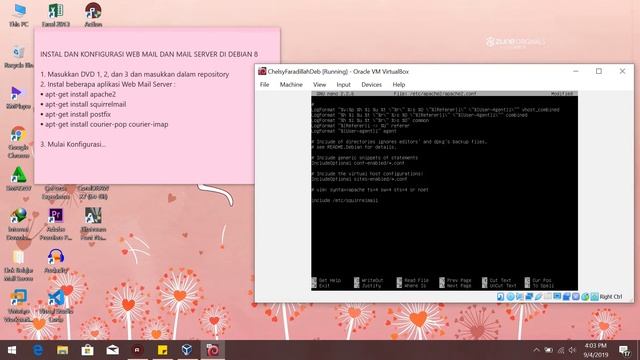Open the Action Center notifications icon
Image resolution: width=640 pixels, height=360 pixels.
click(624, 350)
